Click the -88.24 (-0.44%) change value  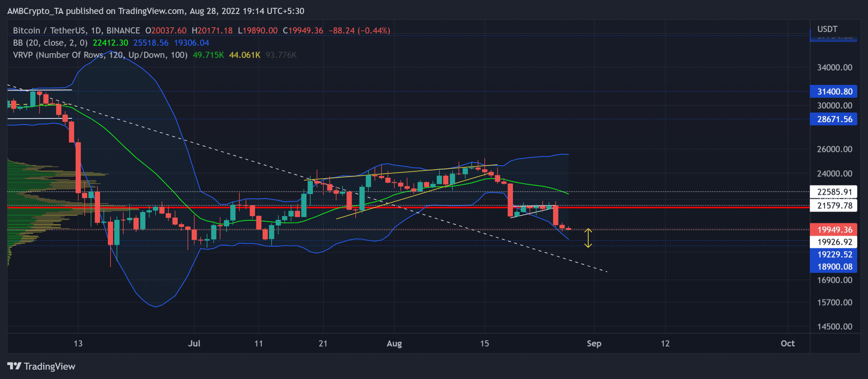coord(359,31)
